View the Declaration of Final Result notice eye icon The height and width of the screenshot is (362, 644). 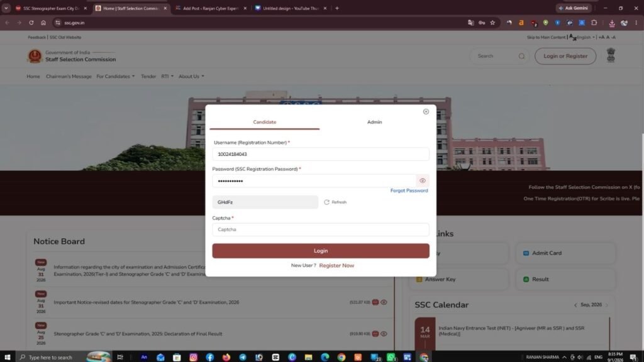384,334
